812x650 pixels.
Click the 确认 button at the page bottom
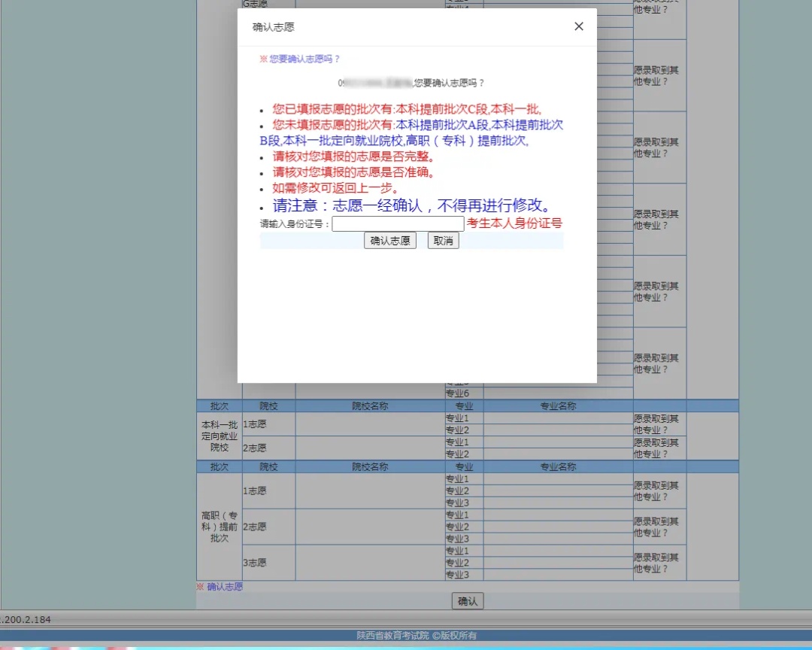[x=467, y=601]
